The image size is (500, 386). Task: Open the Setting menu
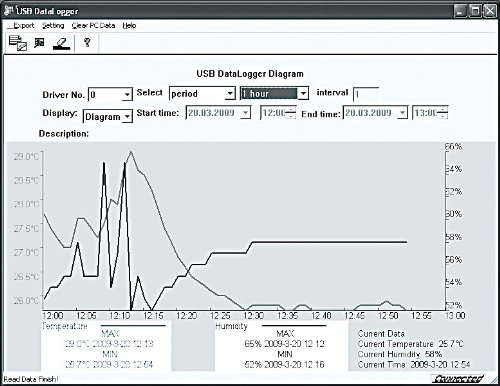click(x=53, y=26)
